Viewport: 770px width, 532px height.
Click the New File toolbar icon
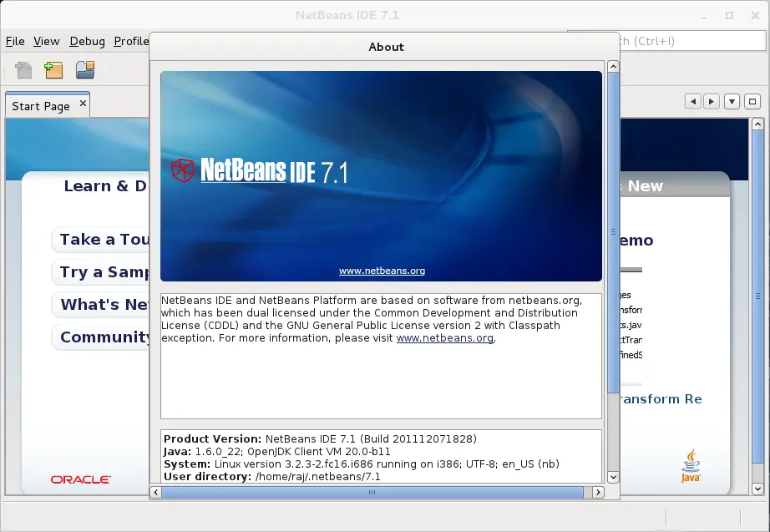(x=23, y=70)
